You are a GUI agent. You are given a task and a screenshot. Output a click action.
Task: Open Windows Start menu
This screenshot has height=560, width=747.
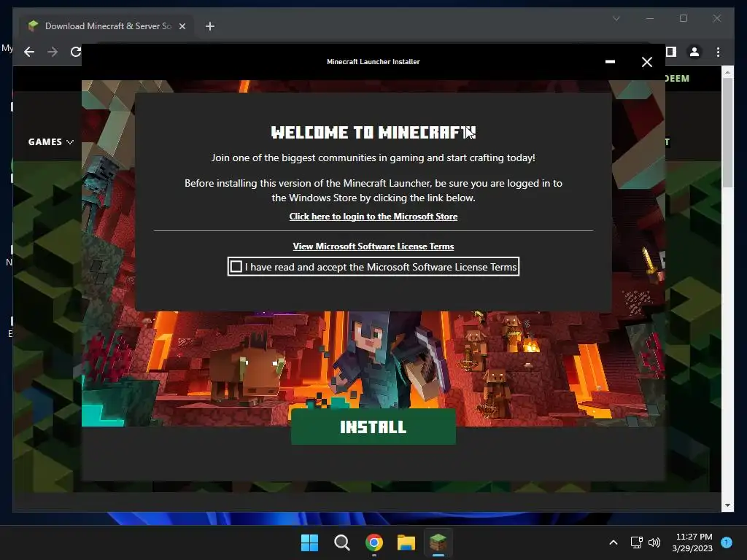point(309,542)
